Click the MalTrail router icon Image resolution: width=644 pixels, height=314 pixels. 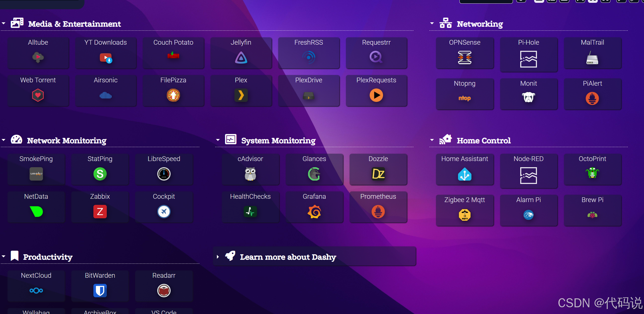[592, 57]
